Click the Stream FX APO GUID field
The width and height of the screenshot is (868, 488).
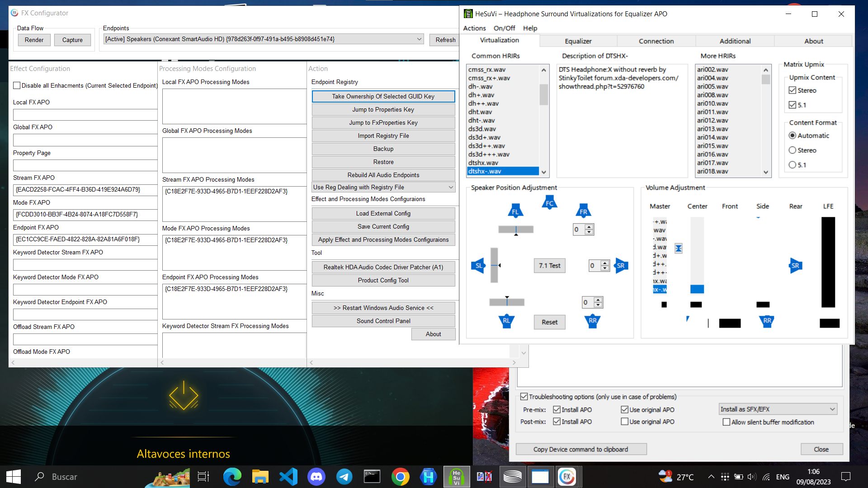pos(85,190)
